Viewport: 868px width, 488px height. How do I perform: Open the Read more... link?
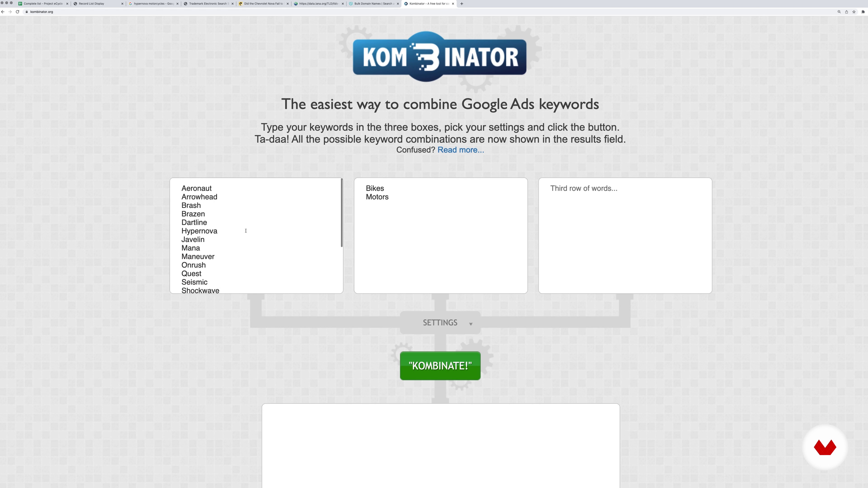[461, 150]
